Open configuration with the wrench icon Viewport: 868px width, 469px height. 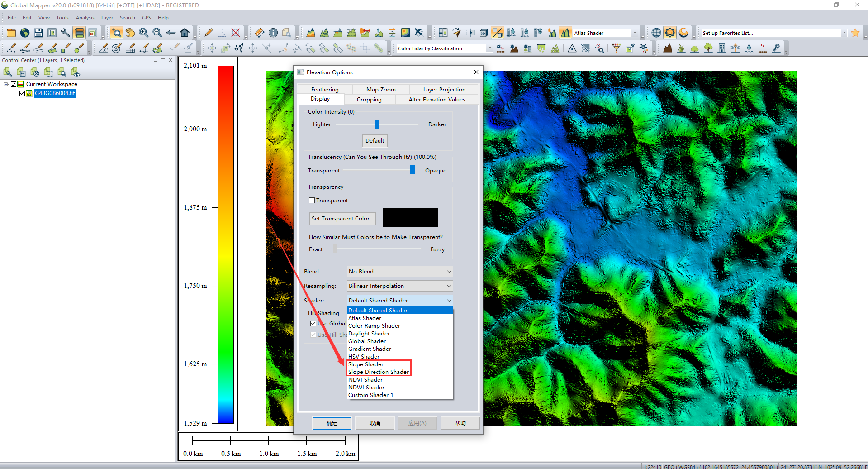(x=66, y=33)
